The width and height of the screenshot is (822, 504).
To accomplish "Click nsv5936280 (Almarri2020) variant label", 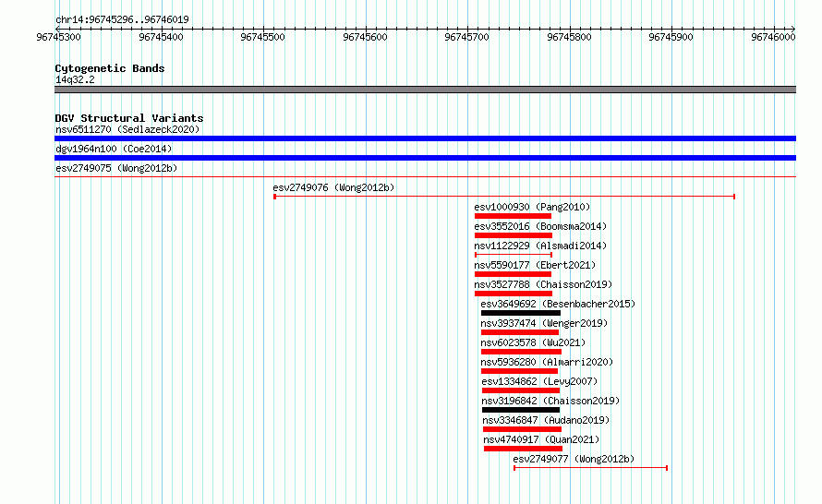I will pyautogui.click(x=547, y=362).
